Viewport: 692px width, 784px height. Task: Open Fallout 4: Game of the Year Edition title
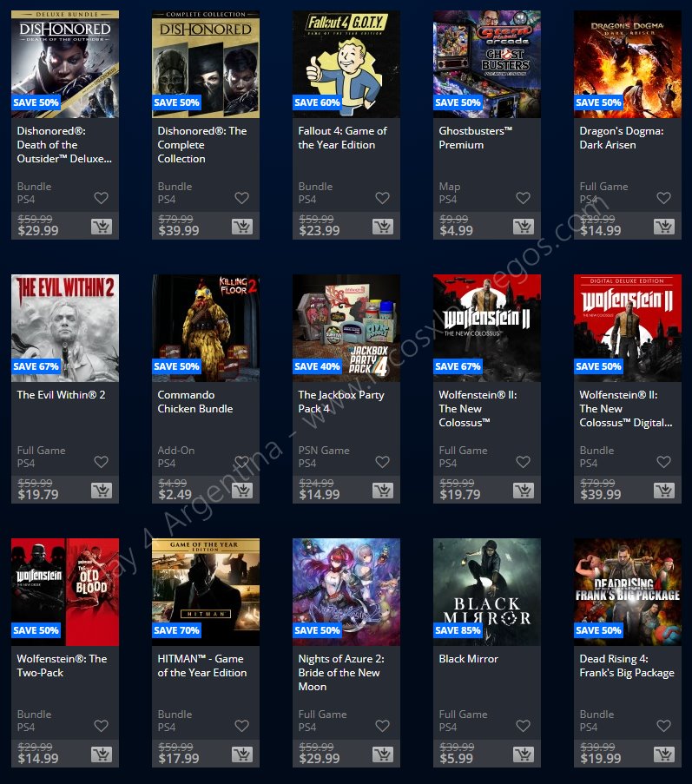point(342,138)
